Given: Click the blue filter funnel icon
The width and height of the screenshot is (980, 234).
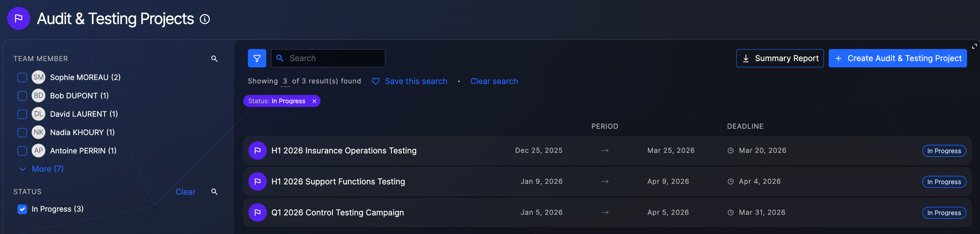Looking at the screenshot, I should (257, 58).
